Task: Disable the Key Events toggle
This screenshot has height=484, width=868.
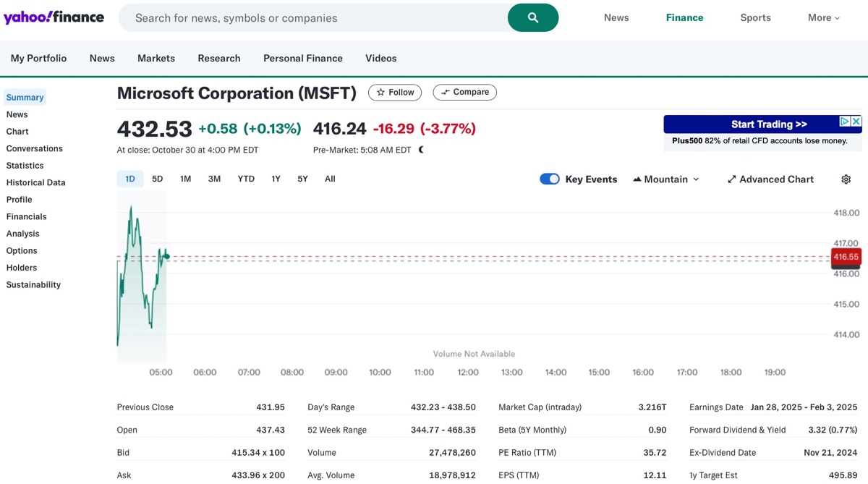Action: pos(550,179)
